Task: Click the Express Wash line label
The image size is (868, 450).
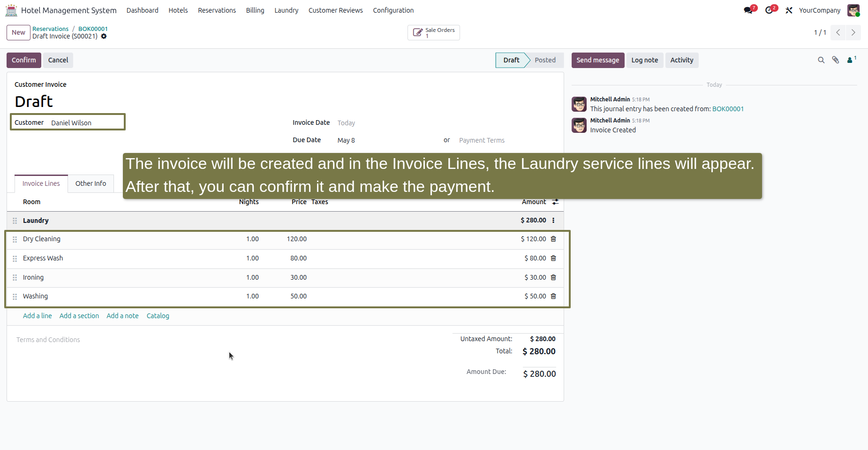Action: pyautogui.click(x=43, y=258)
